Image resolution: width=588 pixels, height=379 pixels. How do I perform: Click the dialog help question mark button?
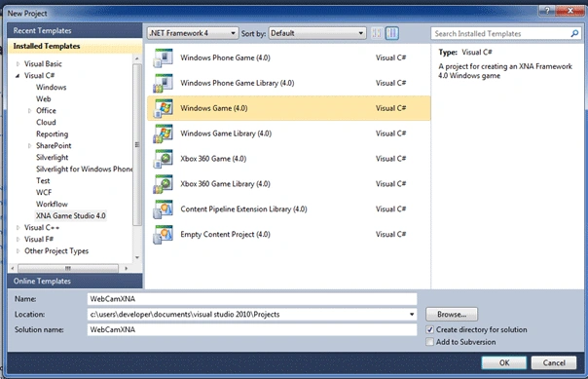pyautogui.click(x=547, y=11)
